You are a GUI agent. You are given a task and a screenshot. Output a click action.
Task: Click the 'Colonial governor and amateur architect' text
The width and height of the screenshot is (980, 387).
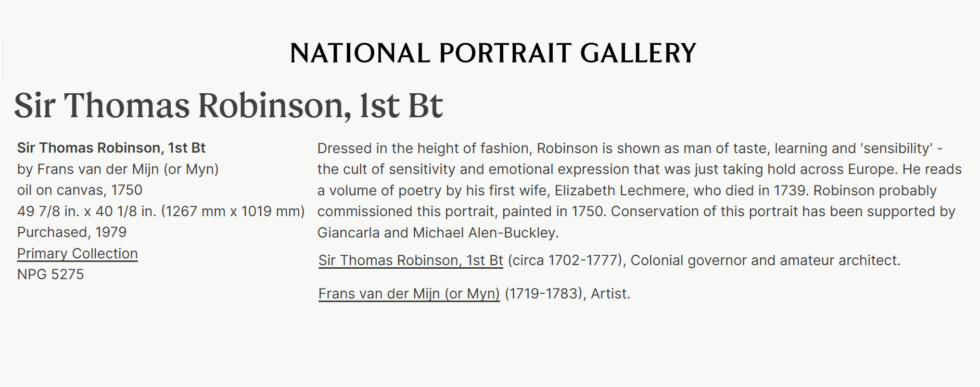click(x=765, y=260)
